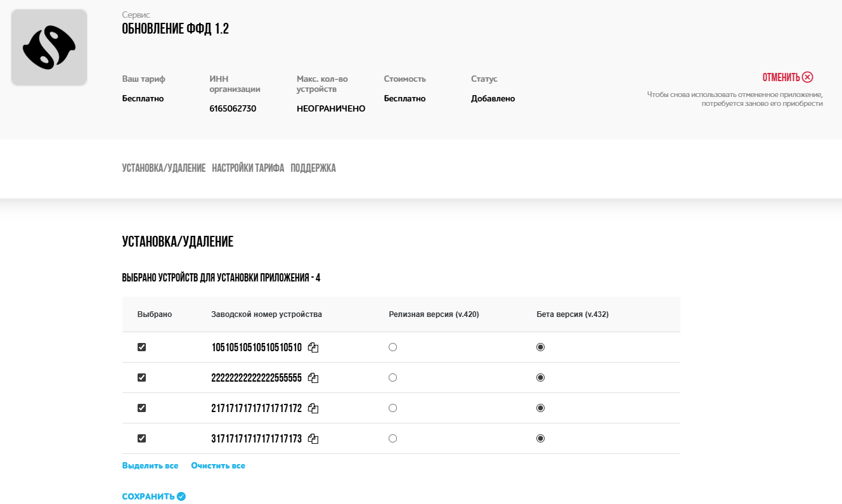Click the service logo thumbnail
Screen dimensions: 842x504
(x=49, y=48)
